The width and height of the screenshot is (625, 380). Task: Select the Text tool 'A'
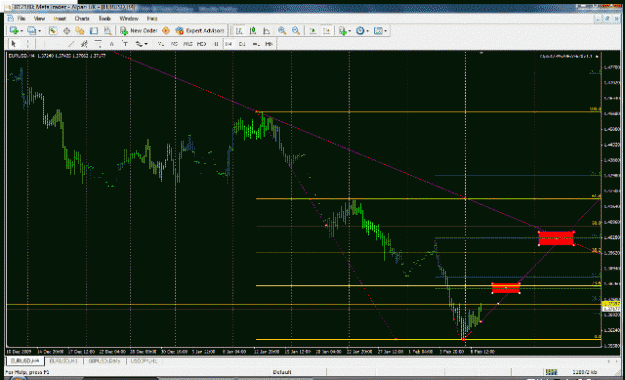click(112, 43)
